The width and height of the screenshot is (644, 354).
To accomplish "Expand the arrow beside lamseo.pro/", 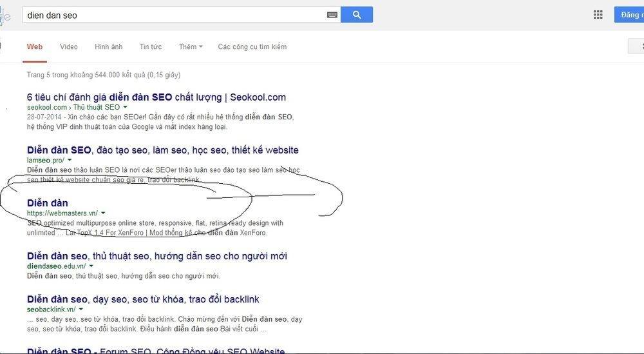I will click(x=70, y=160).
